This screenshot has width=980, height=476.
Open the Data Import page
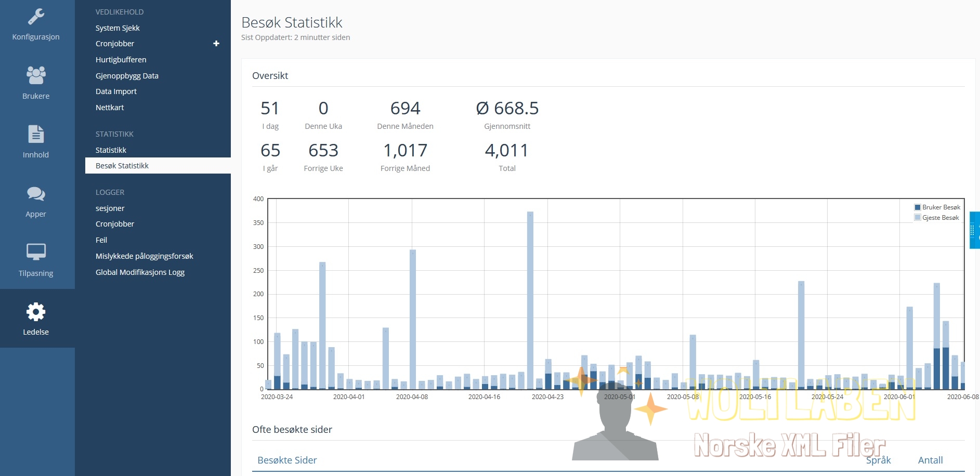(116, 91)
